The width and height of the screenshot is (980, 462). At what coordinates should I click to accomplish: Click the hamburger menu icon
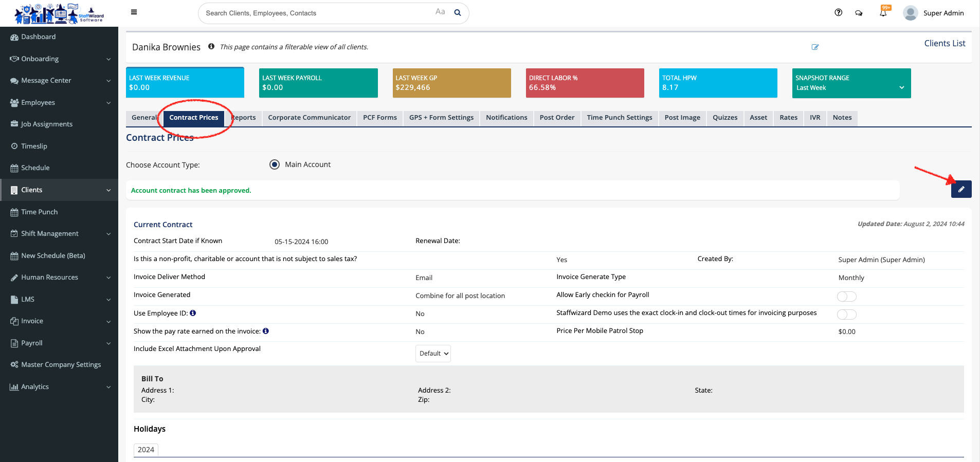point(134,12)
